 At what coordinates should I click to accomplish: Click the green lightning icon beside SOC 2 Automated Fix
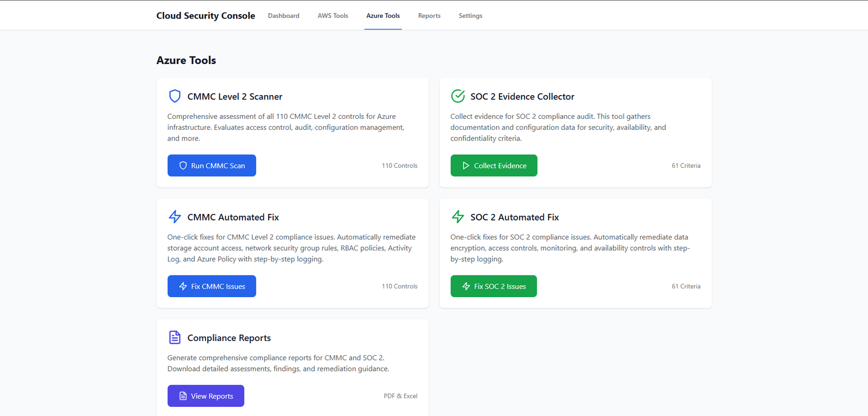[x=458, y=217]
